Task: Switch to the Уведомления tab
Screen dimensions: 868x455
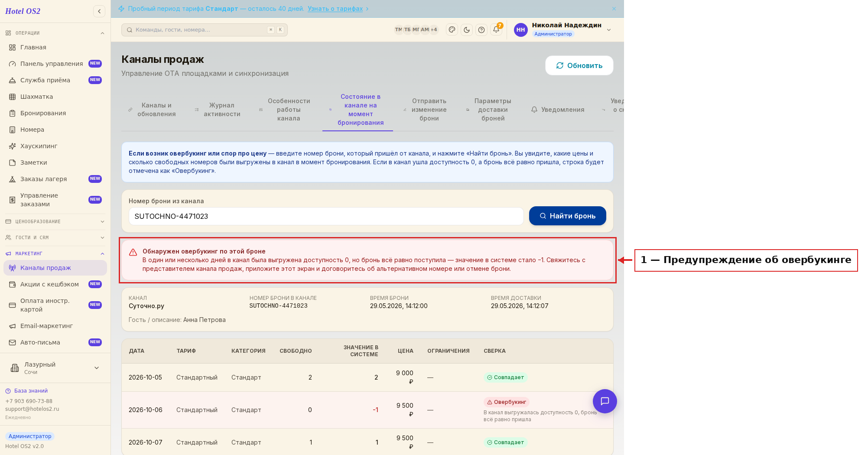Action: click(558, 110)
